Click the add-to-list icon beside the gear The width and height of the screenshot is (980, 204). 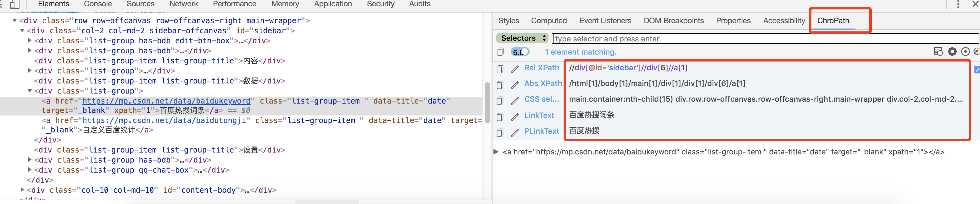click(938, 52)
